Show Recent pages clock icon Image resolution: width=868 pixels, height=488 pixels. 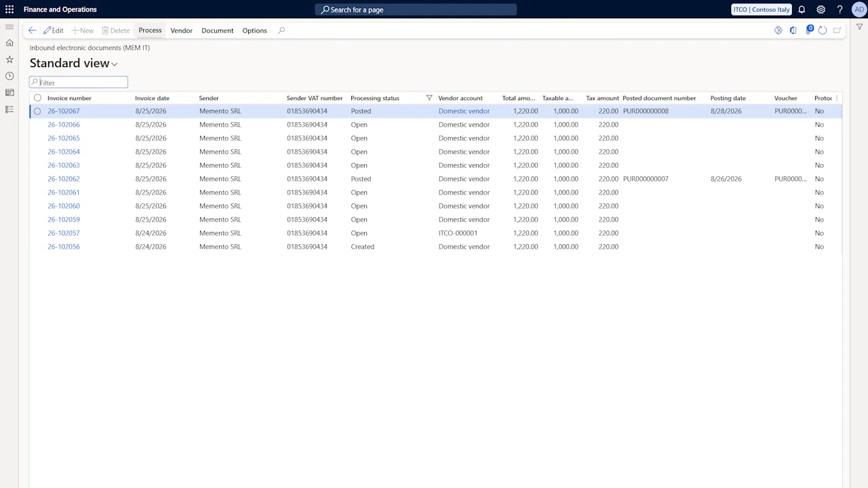point(9,76)
